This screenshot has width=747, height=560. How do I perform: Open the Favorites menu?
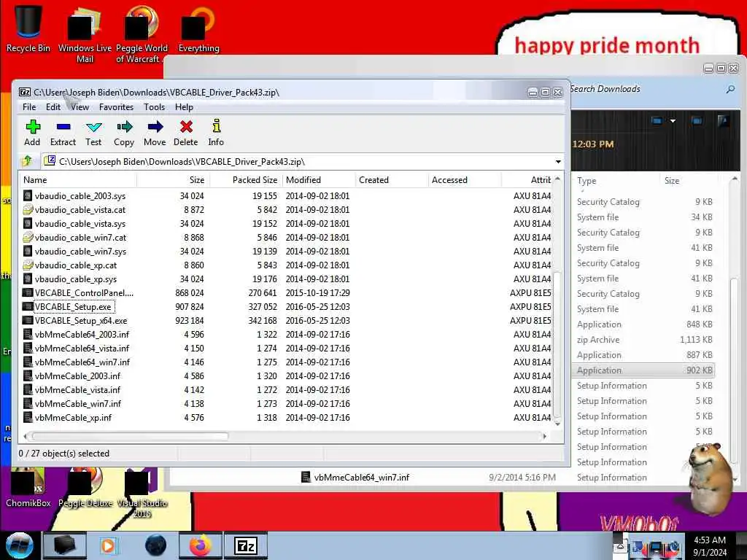coord(116,107)
